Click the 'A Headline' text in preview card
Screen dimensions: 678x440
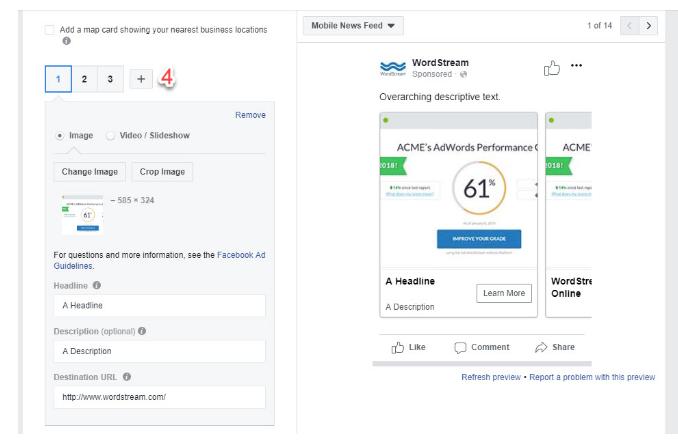coord(410,281)
